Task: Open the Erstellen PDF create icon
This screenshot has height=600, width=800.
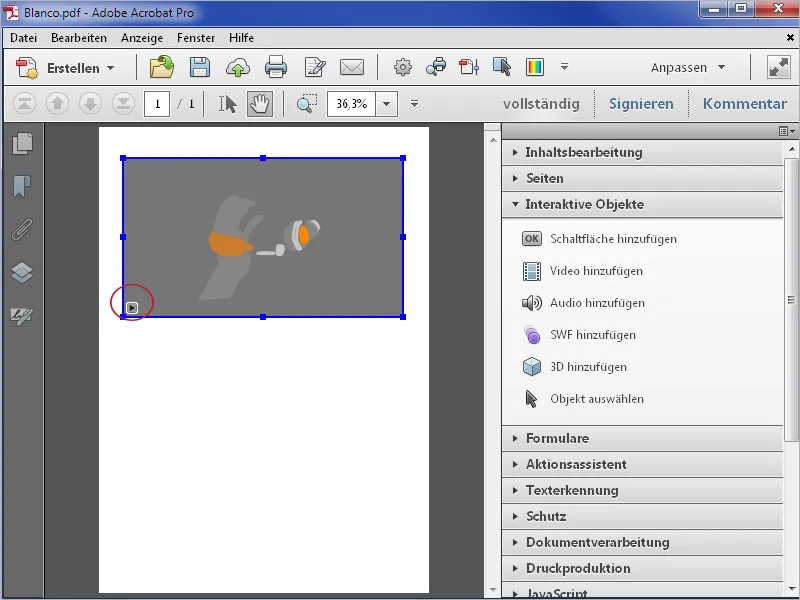Action: (x=27, y=68)
